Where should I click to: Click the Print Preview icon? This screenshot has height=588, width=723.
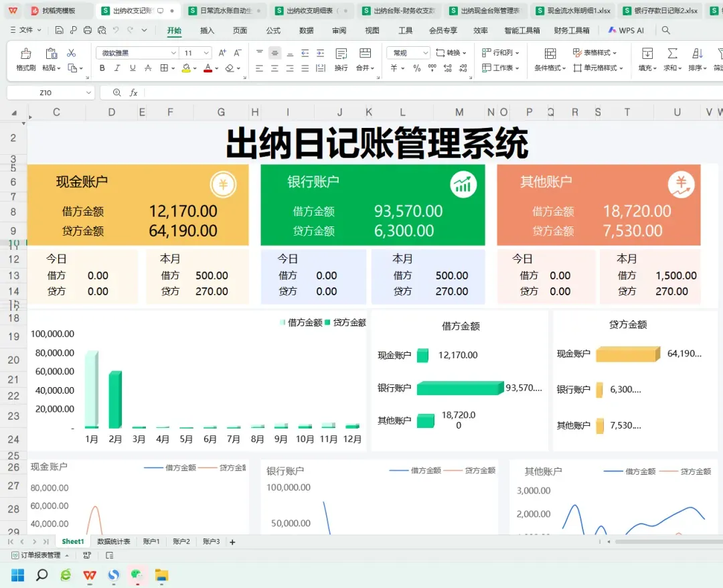(x=102, y=30)
